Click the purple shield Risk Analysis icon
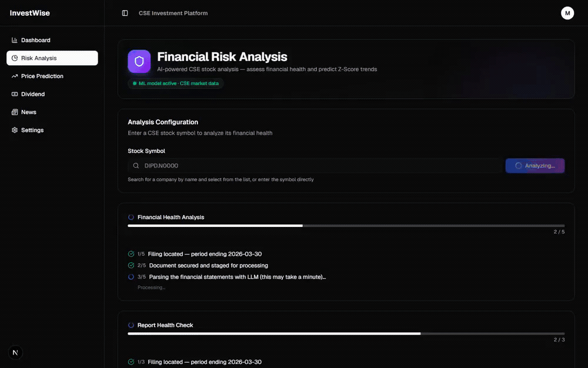 click(139, 62)
